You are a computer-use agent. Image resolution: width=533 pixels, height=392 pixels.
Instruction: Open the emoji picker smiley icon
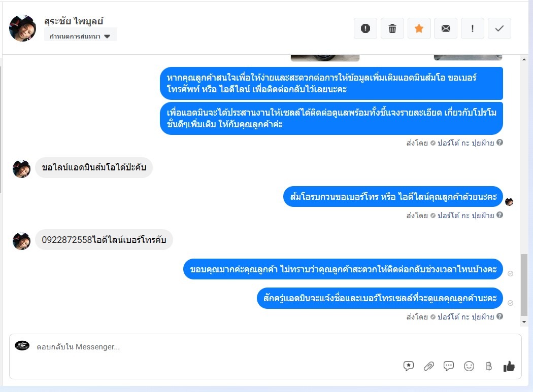469,366
